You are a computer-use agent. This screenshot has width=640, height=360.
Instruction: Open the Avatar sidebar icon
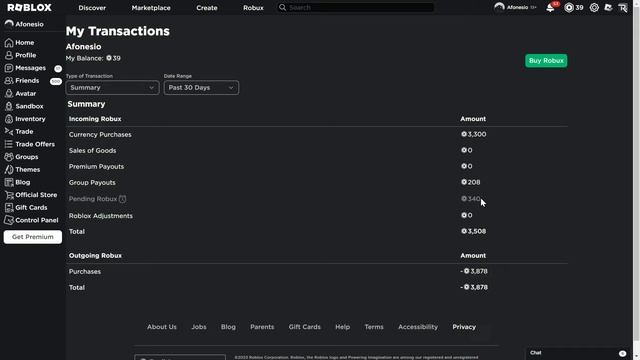click(x=9, y=93)
